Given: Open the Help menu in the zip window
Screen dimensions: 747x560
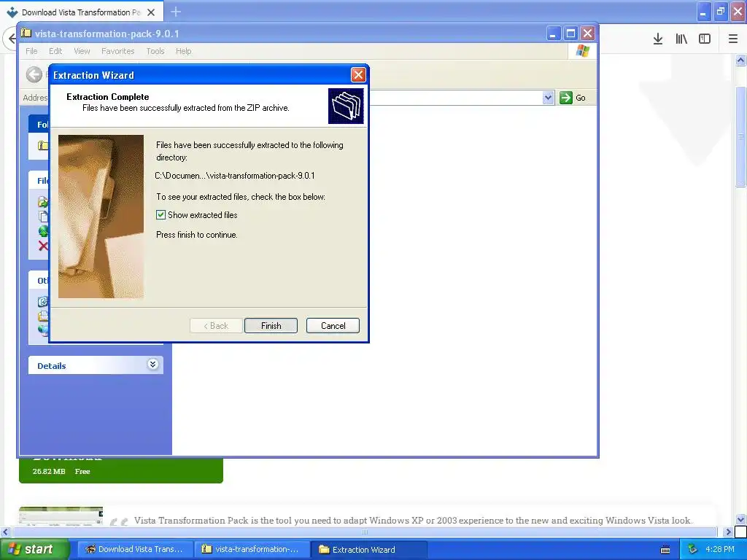Looking at the screenshot, I should 183,51.
